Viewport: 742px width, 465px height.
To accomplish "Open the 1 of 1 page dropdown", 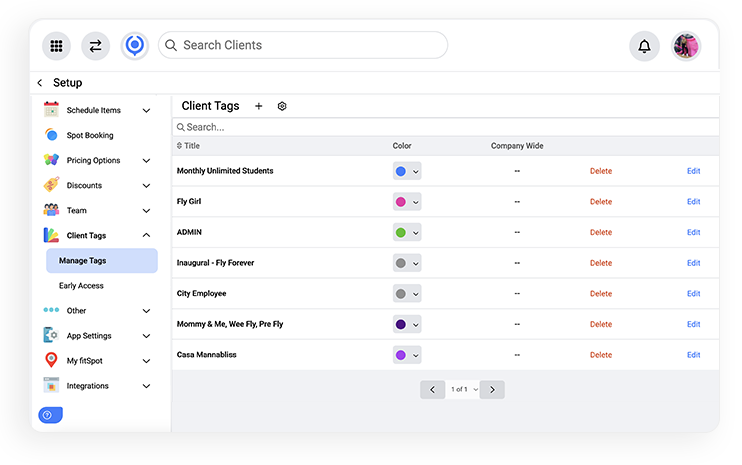I will pos(462,389).
